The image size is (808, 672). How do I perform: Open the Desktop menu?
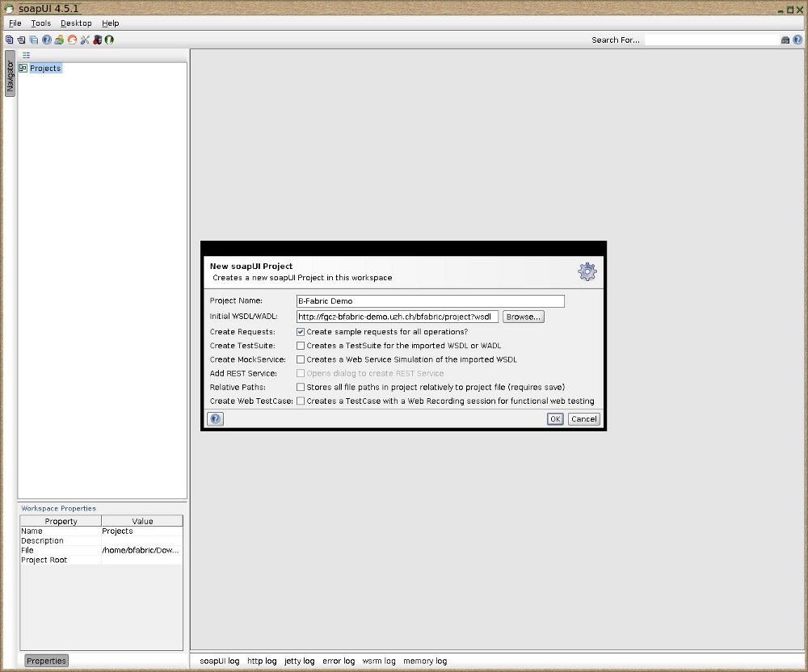tap(76, 23)
